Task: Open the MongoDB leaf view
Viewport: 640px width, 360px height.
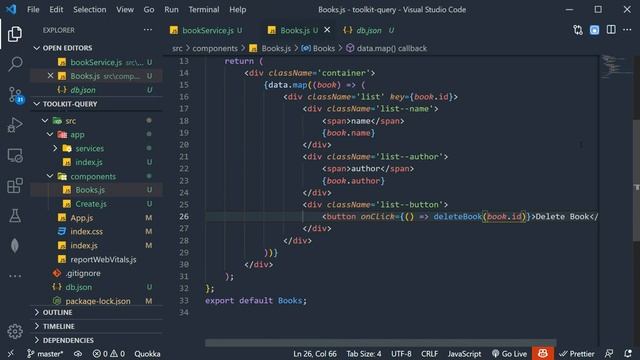Action: pyautogui.click(x=15, y=246)
